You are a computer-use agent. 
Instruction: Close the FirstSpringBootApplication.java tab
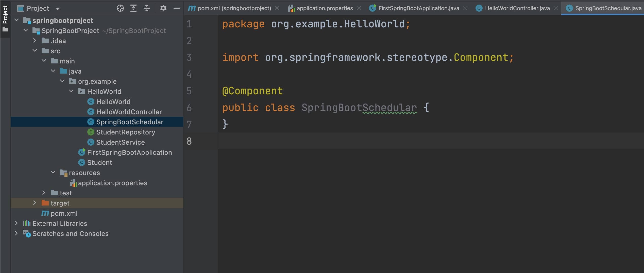click(x=465, y=8)
